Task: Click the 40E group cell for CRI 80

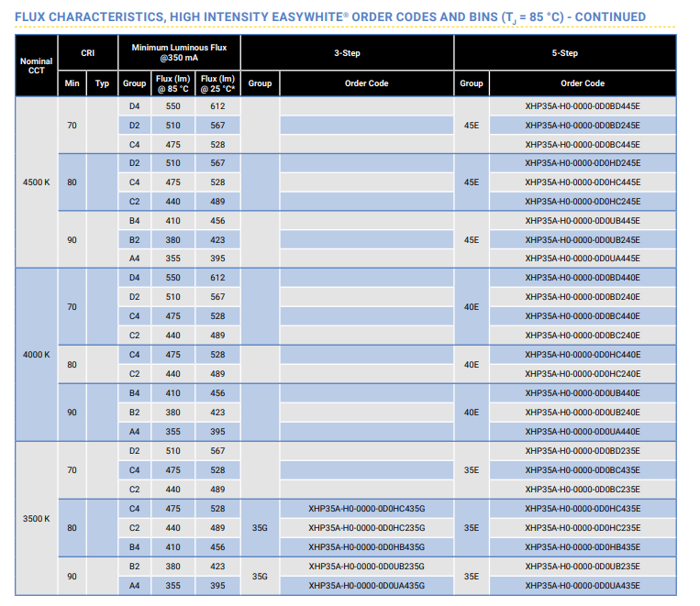Action: [x=472, y=365]
